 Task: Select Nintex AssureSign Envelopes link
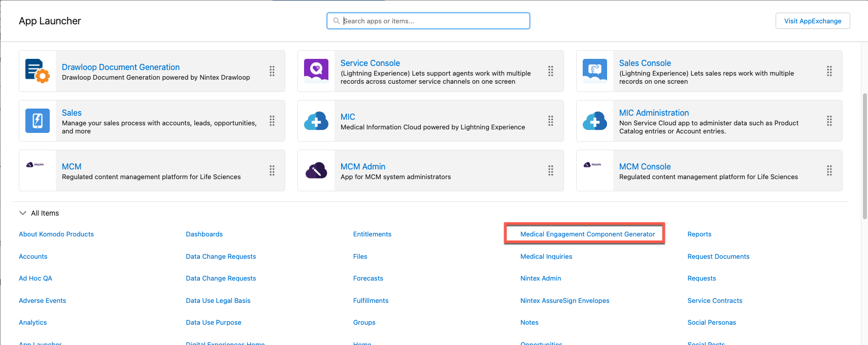pyautogui.click(x=564, y=300)
